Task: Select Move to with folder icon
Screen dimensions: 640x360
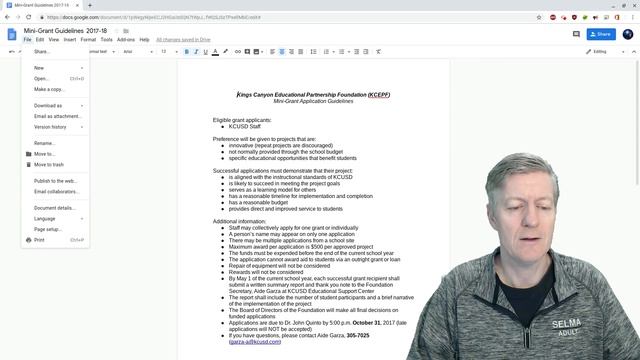Action: pos(56,154)
